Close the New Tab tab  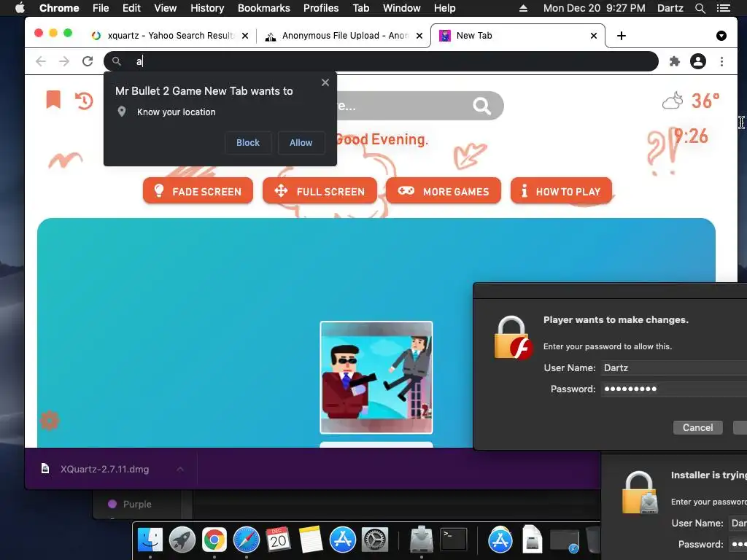[594, 36]
